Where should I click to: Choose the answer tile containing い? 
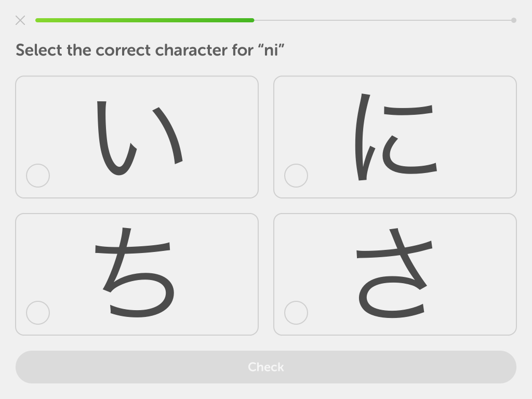tap(137, 137)
